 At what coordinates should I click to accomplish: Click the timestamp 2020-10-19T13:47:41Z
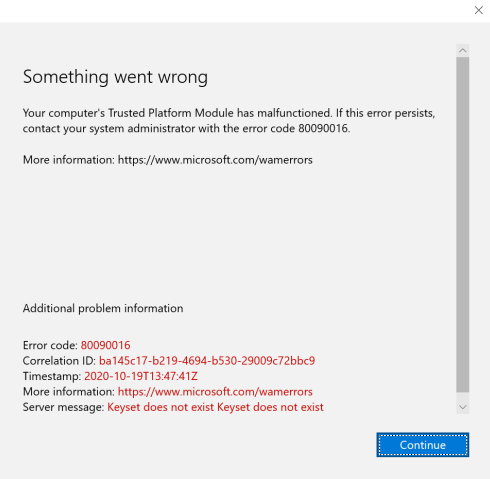(x=141, y=376)
